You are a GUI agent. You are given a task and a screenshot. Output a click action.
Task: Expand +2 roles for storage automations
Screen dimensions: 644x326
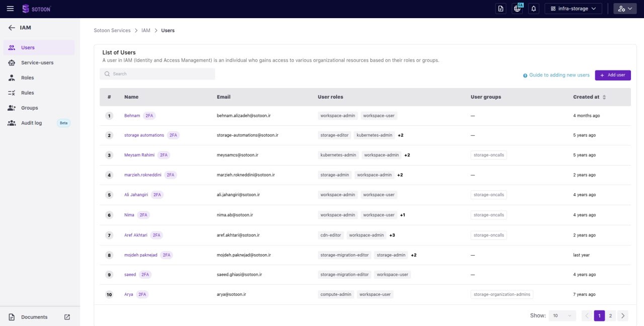click(400, 135)
